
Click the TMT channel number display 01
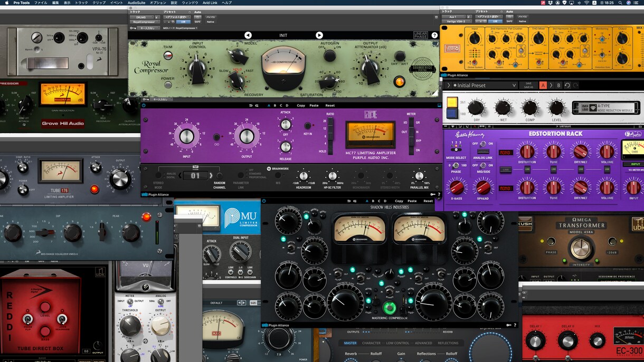click(195, 175)
